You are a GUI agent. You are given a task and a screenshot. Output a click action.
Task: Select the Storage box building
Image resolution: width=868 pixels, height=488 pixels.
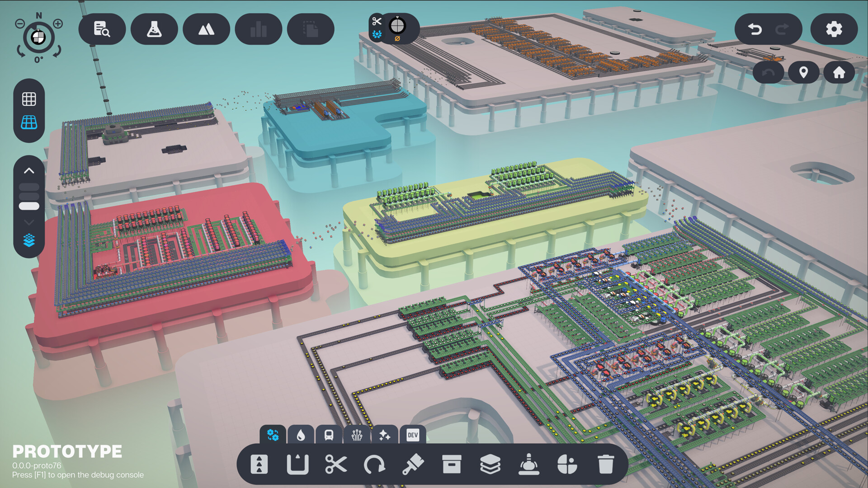(451, 464)
